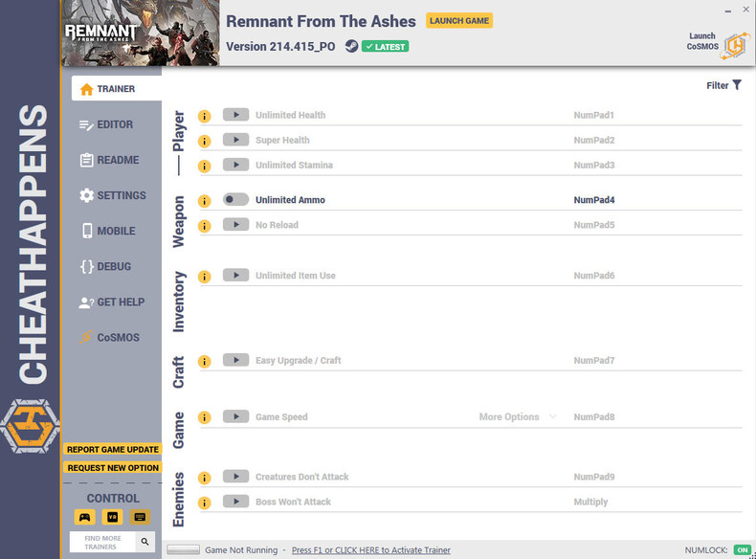
Task: Open the Debug tab
Action: click(105, 266)
